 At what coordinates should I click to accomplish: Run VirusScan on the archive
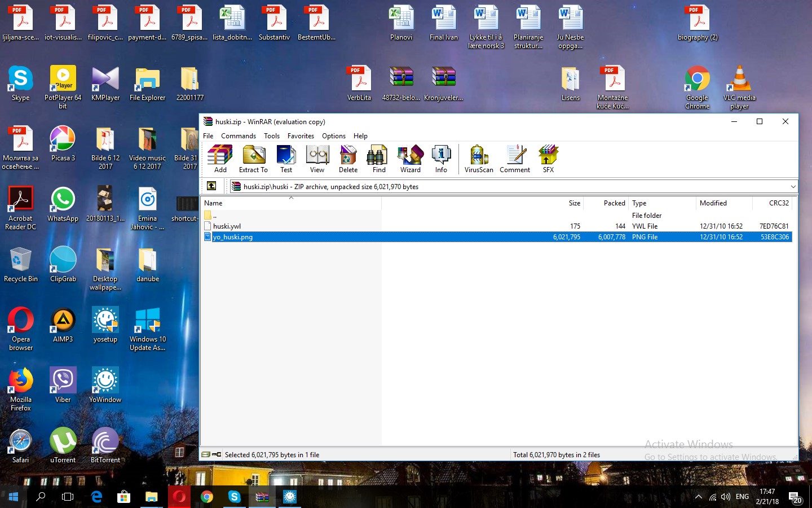[x=479, y=159]
